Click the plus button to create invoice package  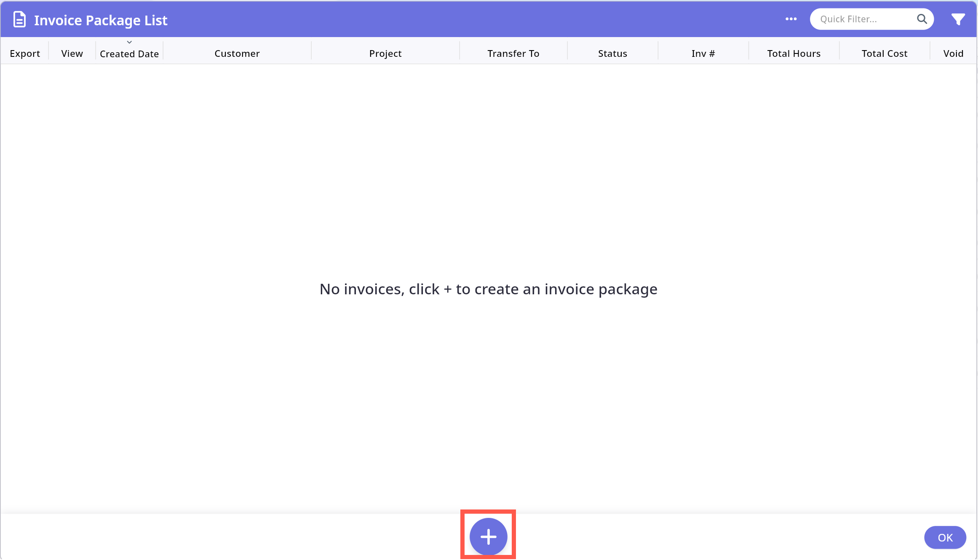[488, 536]
